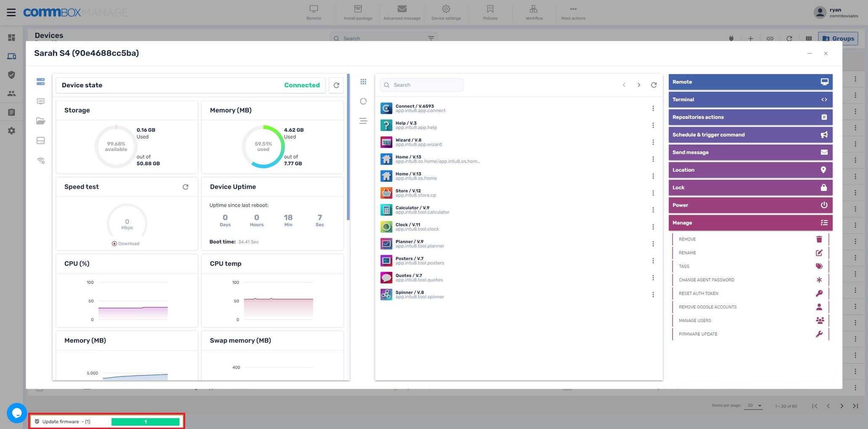Open the hamburger navigation menu

point(11,12)
